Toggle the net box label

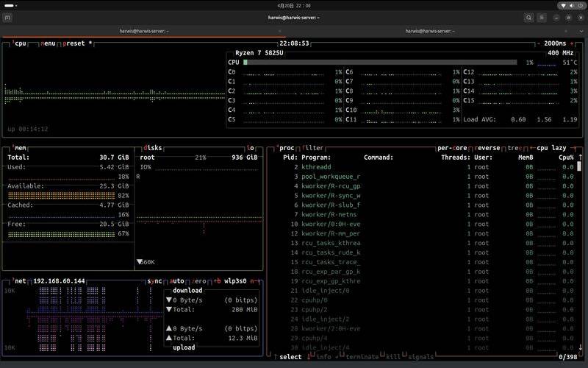point(19,281)
